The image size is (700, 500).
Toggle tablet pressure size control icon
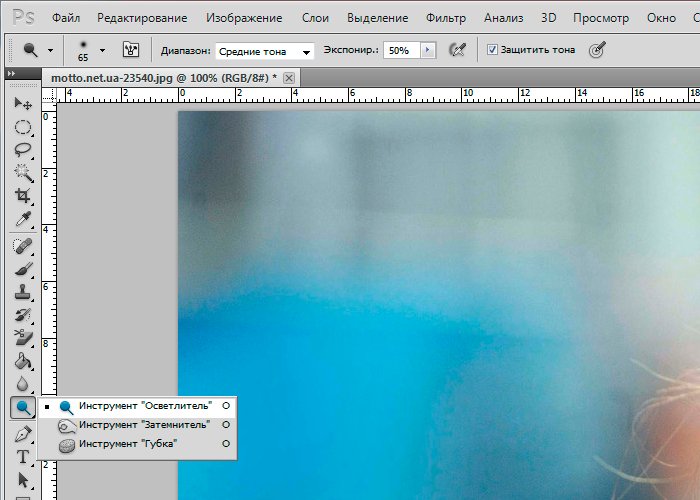pyautogui.click(x=597, y=49)
